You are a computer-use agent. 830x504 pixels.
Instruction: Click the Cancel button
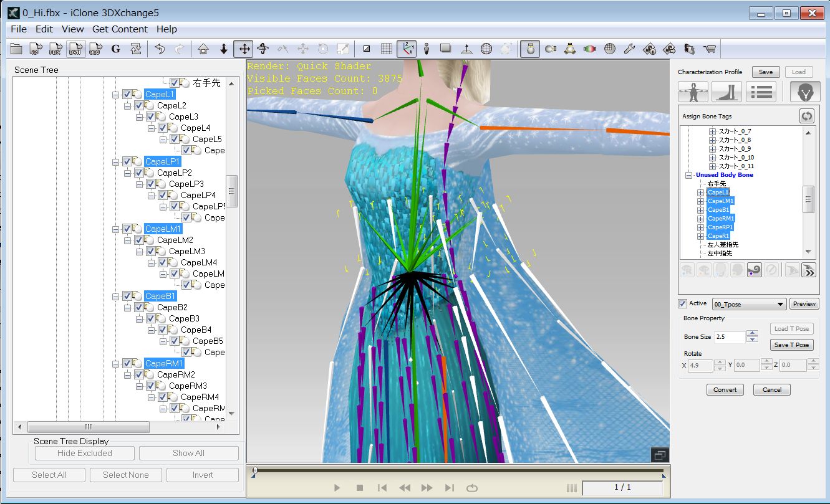(772, 389)
